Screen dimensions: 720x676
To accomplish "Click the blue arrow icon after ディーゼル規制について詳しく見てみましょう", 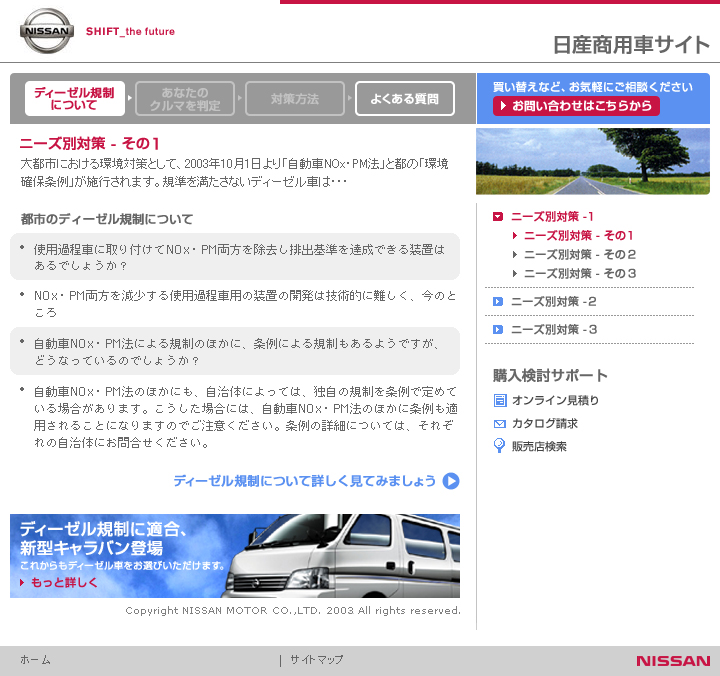I will tap(451, 481).
